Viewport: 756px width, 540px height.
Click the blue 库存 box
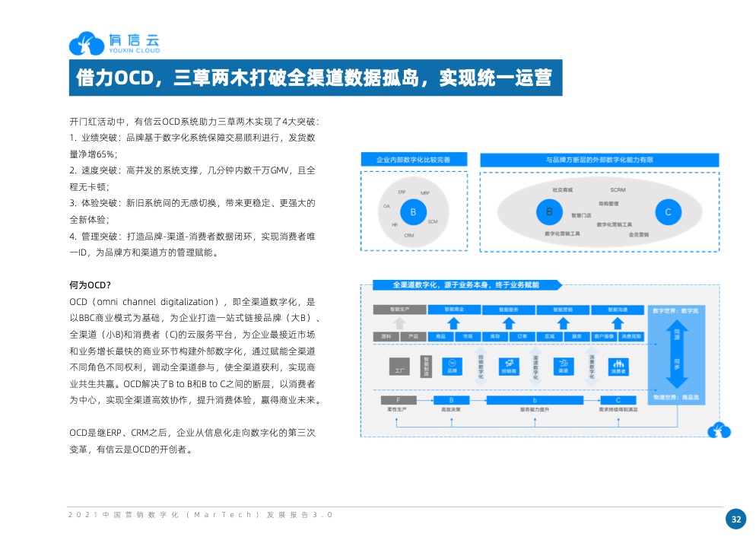[x=495, y=336]
